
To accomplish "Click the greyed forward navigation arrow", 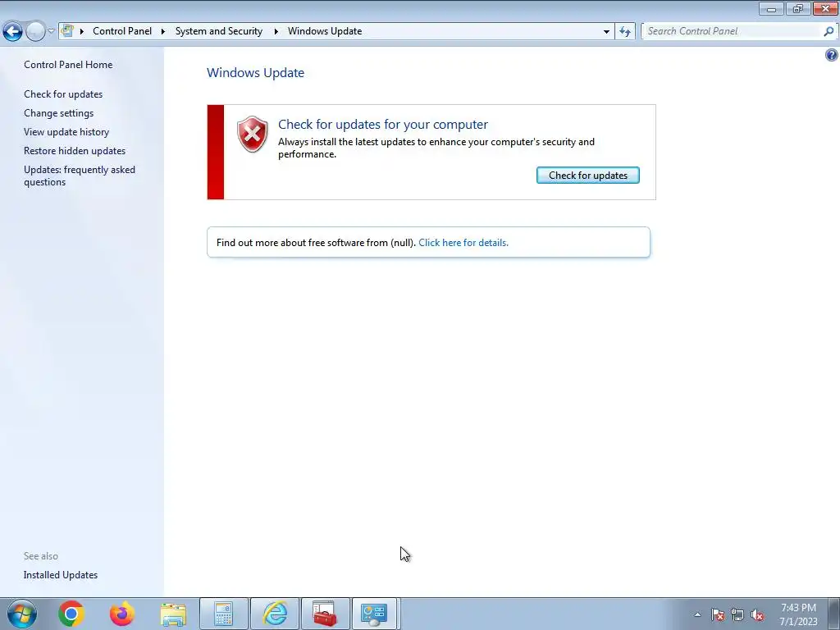I will click(x=35, y=32).
